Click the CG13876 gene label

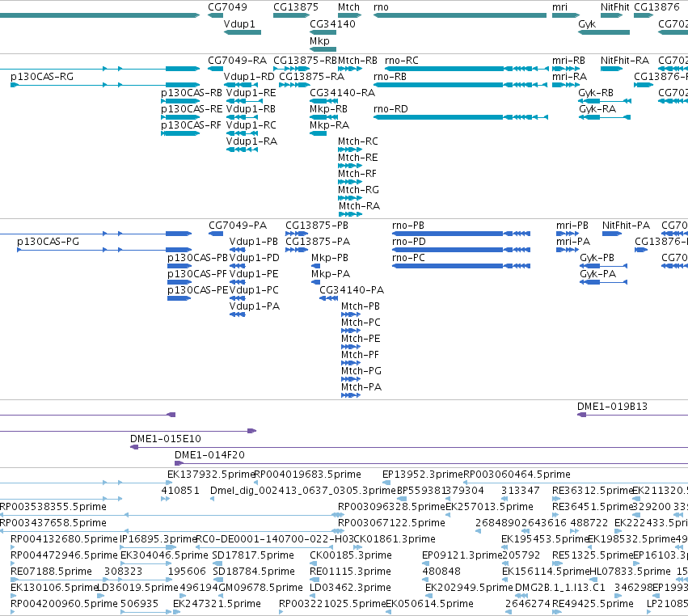(x=656, y=7)
